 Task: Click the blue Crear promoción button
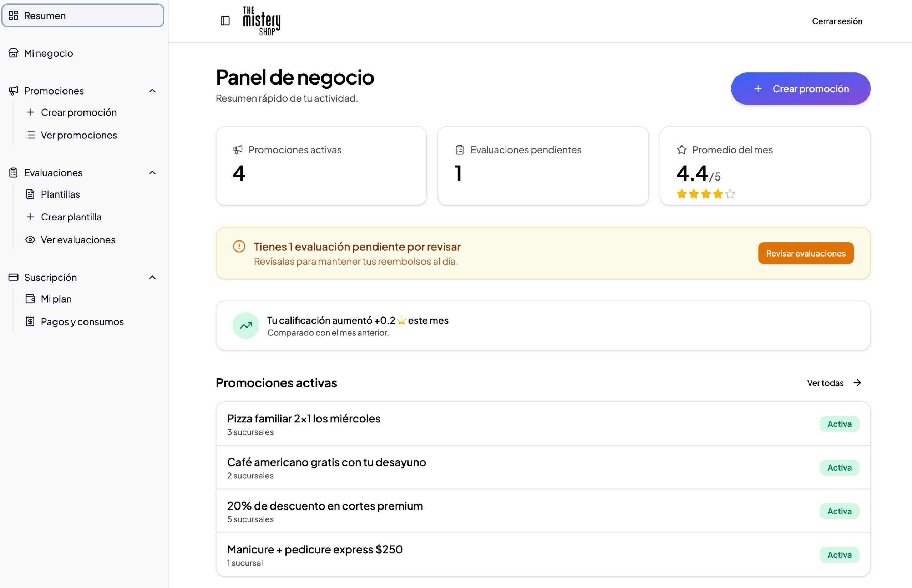(801, 88)
